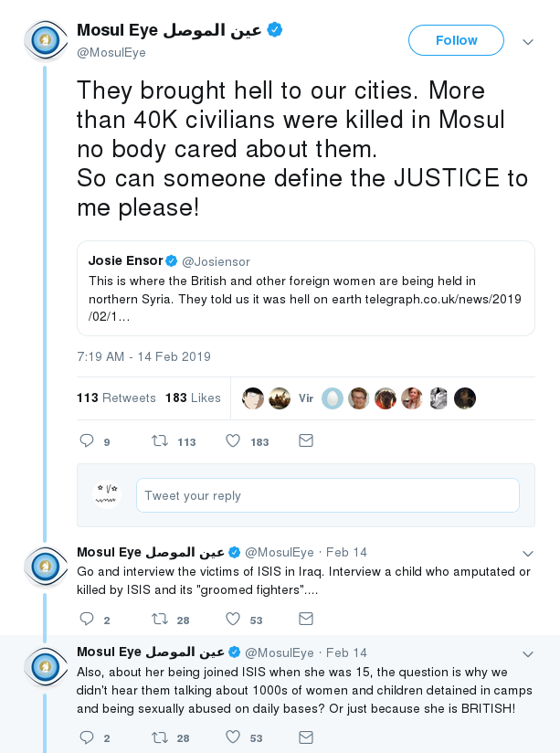Expand options chevron on first thread reply
The image size is (560, 753).
point(527,554)
